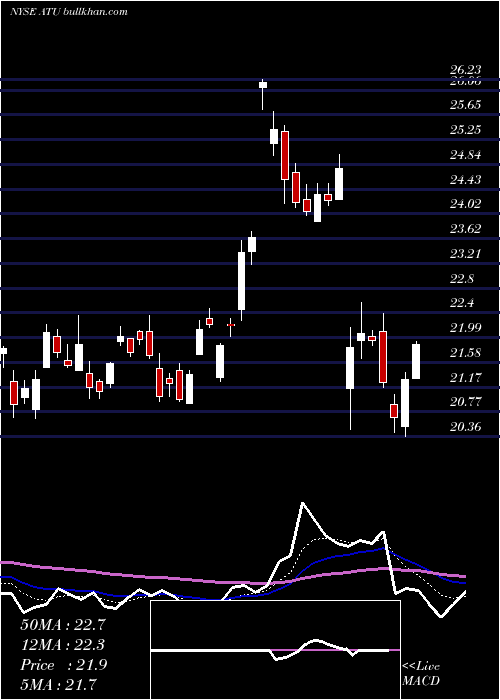The height and width of the screenshot is (700, 500).
Task: Click the NYSE ATU bullkhan.com header text
Action: click(69, 12)
